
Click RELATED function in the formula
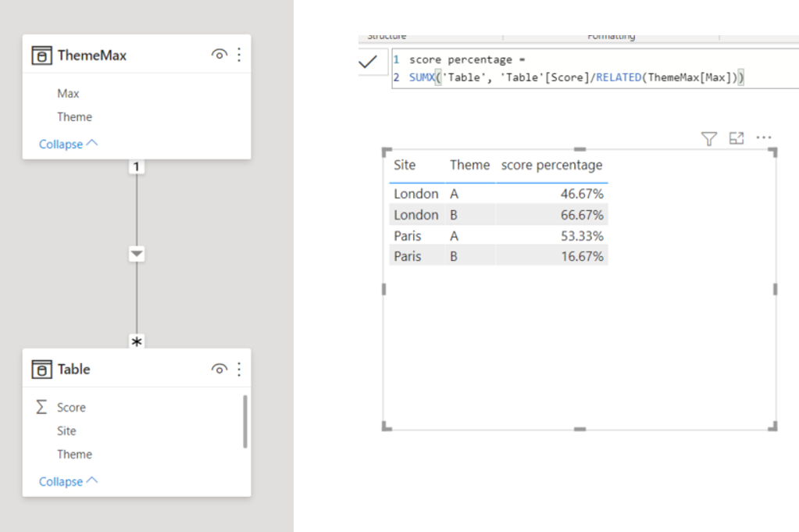pyautogui.click(x=619, y=77)
